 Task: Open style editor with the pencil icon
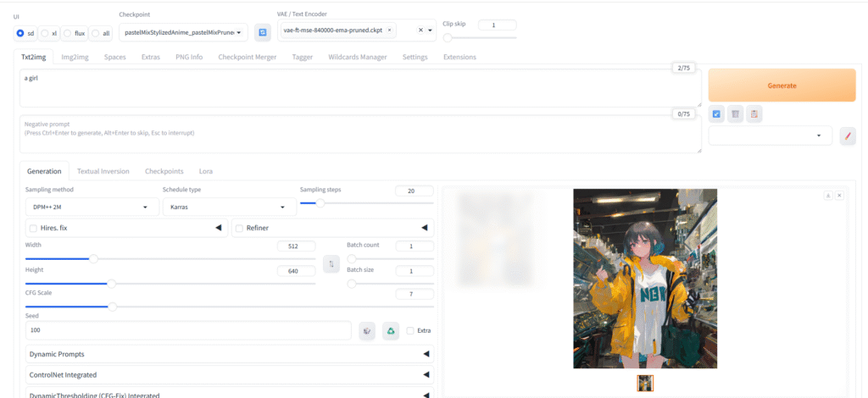(x=848, y=135)
